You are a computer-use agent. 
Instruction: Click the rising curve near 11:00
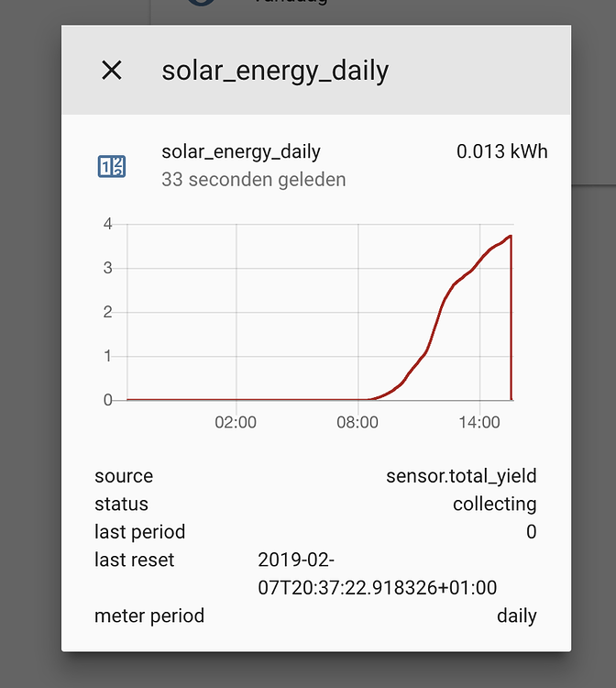(x=419, y=360)
